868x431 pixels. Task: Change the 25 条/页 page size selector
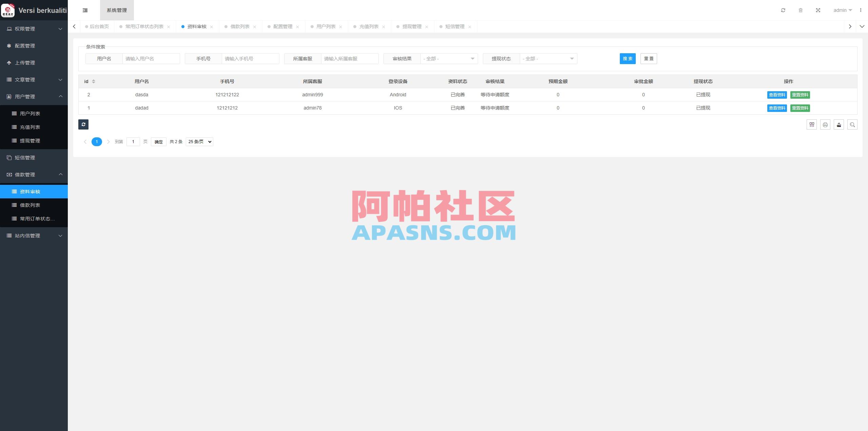point(199,141)
